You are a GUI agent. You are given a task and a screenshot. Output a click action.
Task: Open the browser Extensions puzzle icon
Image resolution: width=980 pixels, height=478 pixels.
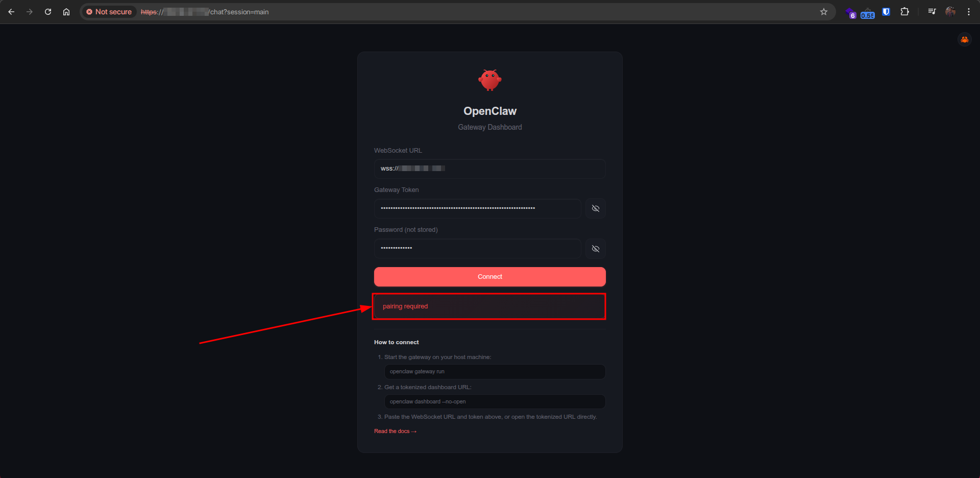click(904, 12)
